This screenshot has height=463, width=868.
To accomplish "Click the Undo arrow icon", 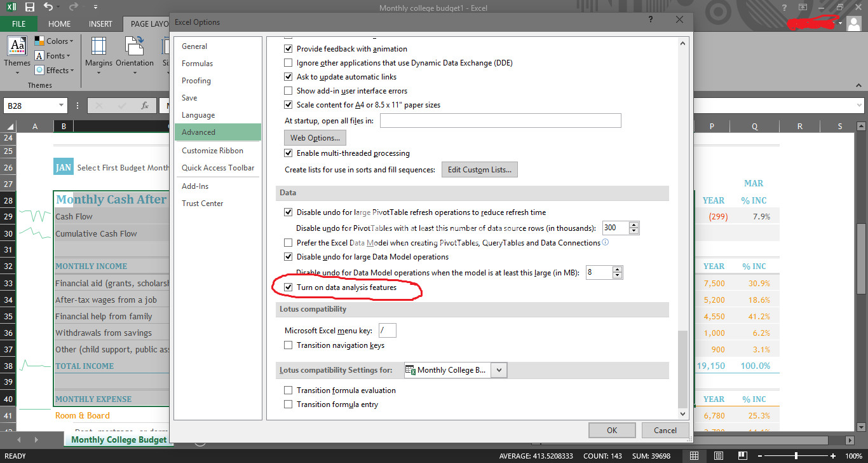I will click(x=49, y=8).
